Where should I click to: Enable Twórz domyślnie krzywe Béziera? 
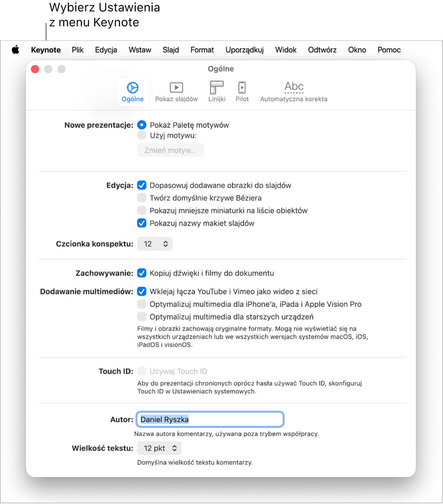[141, 198]
